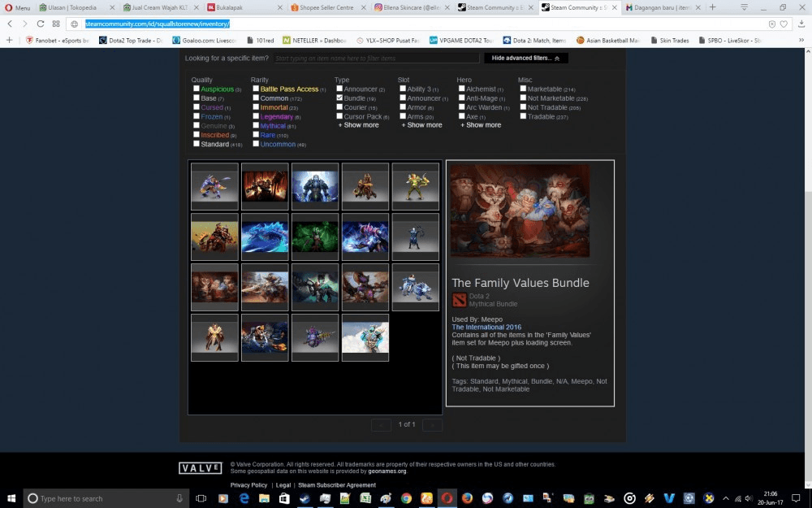
Task: Open the Opera Menu button
Action: click(17, 8)
